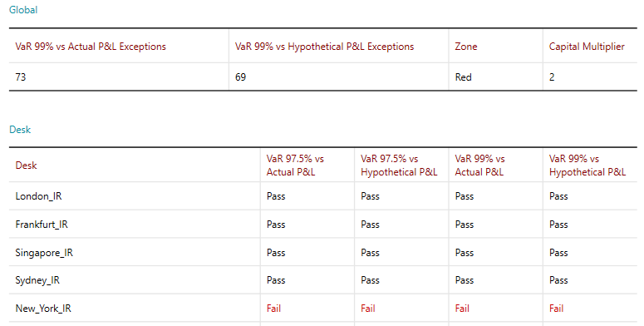Click the VaR 97.5% vs Actual P&L header

[x=295, y=165]
